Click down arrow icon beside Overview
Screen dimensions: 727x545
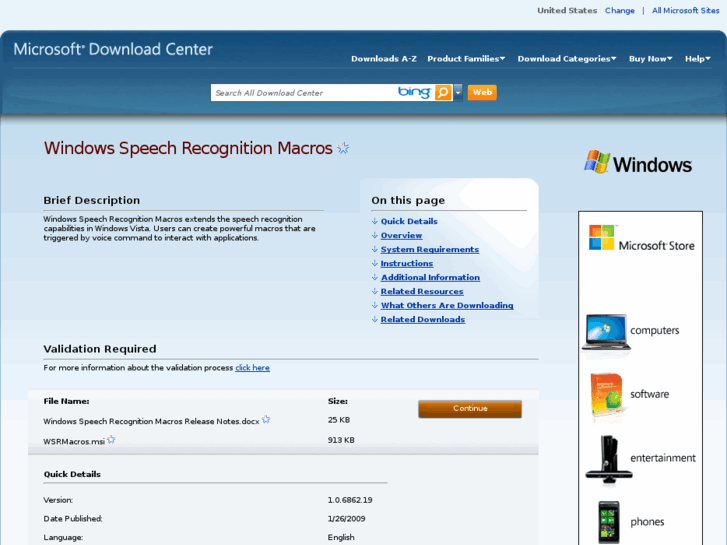pyautogui.click(x=375, y=235)
